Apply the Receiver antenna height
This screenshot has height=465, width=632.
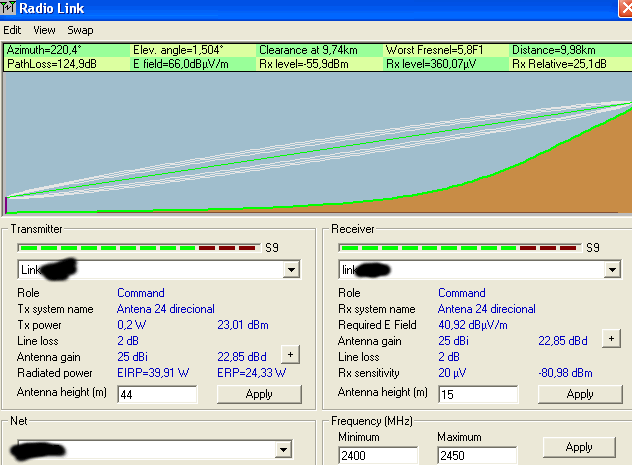580,394
